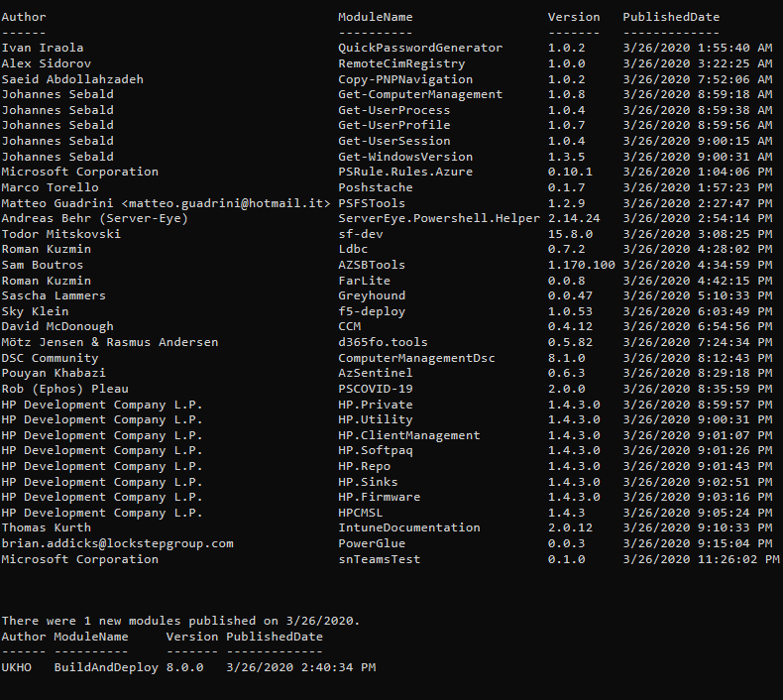Viewport: 783px width, 700px height.
Task: Select the Poshstache module name
Action: (x=376, y=187)
